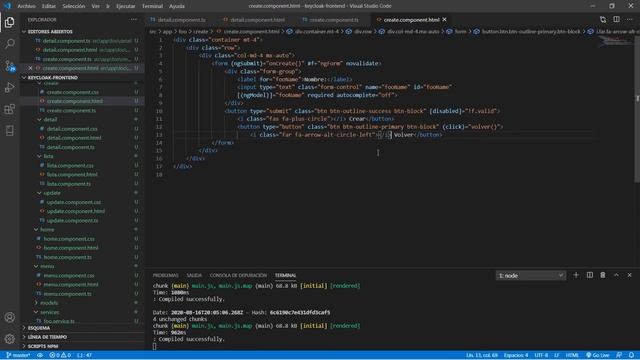Open the Ejecutar menu
Image resolution: width=640 pixels, height=360 pixels.
pyautogui.click(x=126, y=6)
